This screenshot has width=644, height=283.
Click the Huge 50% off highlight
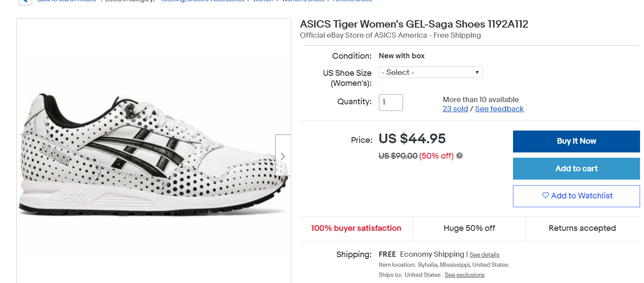(469, 228)
